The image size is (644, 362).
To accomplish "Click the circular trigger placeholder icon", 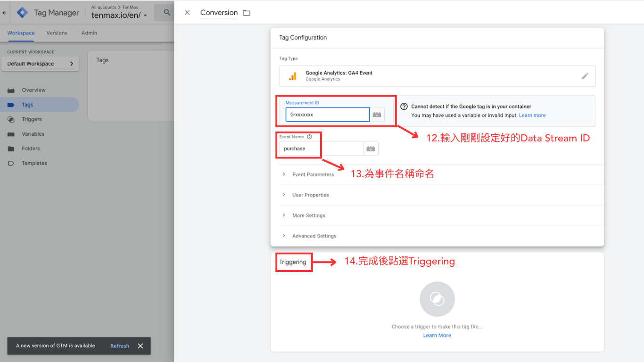I will click(437, 299).
